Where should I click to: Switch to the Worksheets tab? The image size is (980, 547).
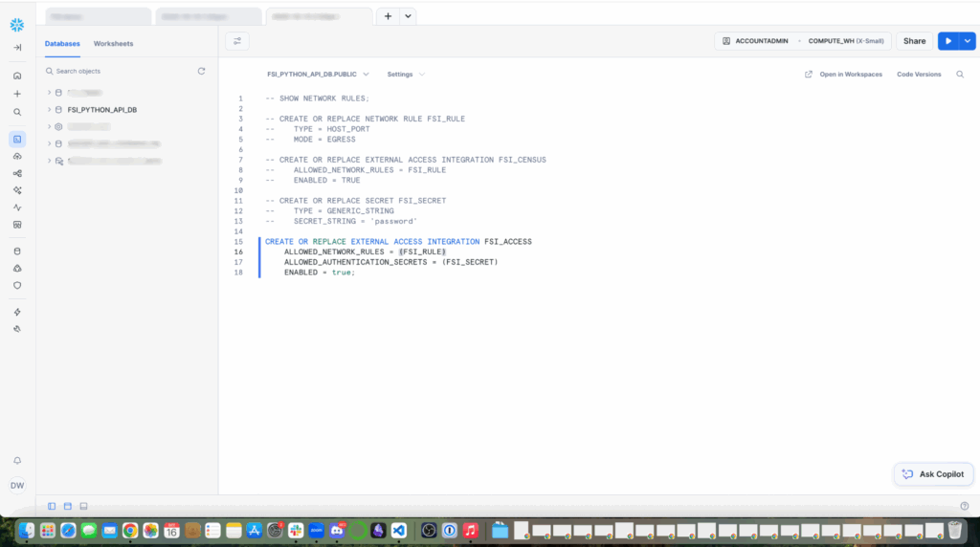(113, 44)
